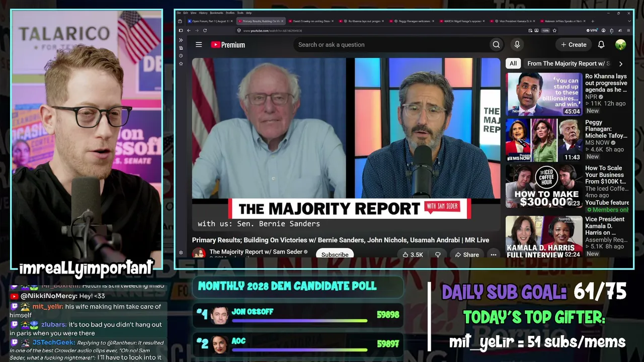Like the Majority Report video

pyautogui.click(x=413, y=255)
